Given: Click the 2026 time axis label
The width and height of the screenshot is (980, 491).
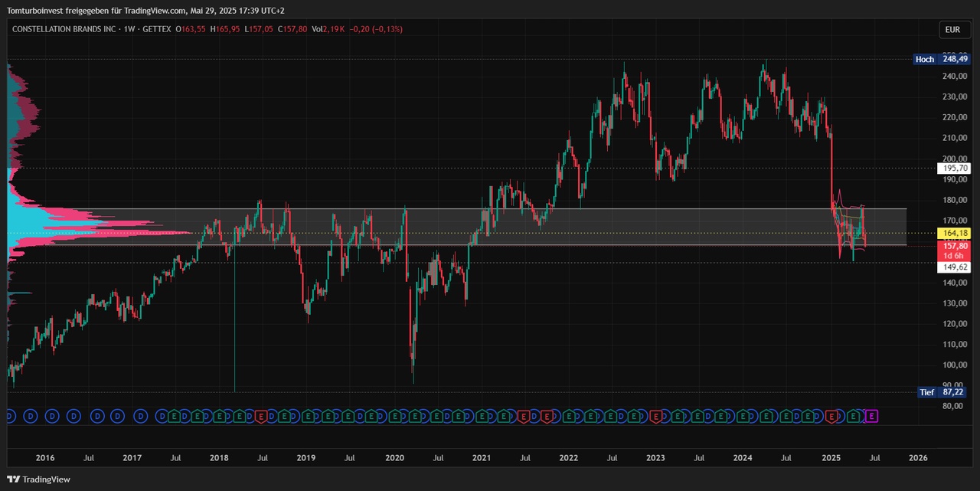Looking at the screenshot, I should pos(917,458).
